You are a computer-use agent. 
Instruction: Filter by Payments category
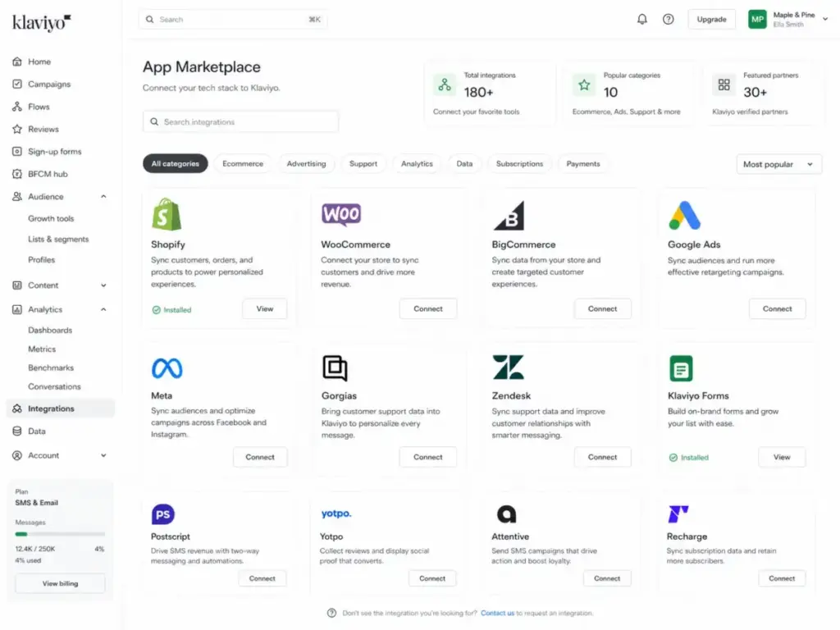tap(583, 164)
